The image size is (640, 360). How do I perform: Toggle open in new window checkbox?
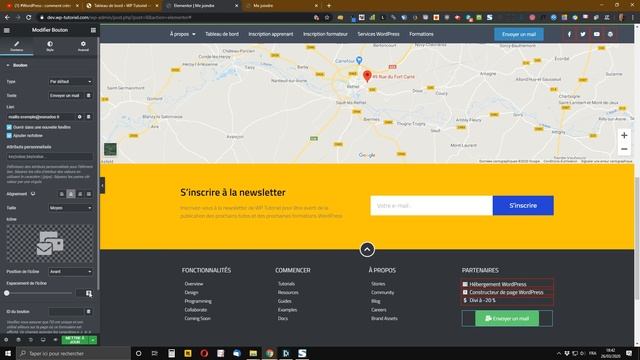tap(9, 127)
